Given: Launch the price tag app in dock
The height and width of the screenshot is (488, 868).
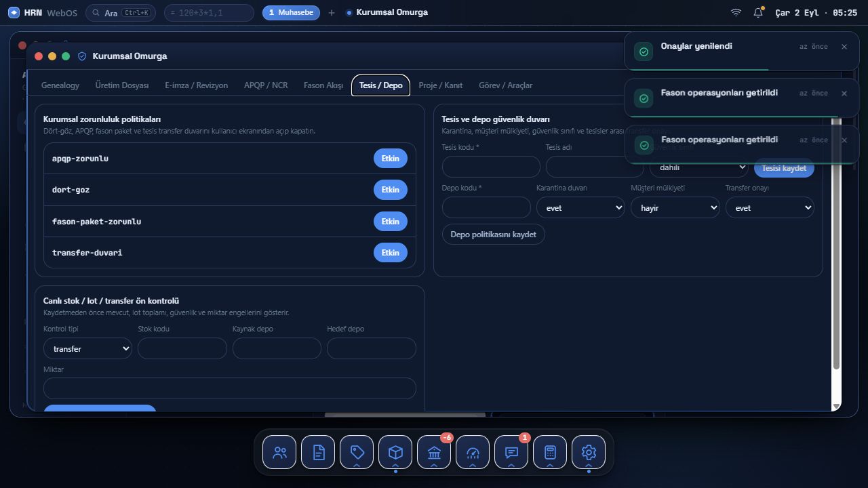Looking at the screenshot, I should tap(357, 452).
